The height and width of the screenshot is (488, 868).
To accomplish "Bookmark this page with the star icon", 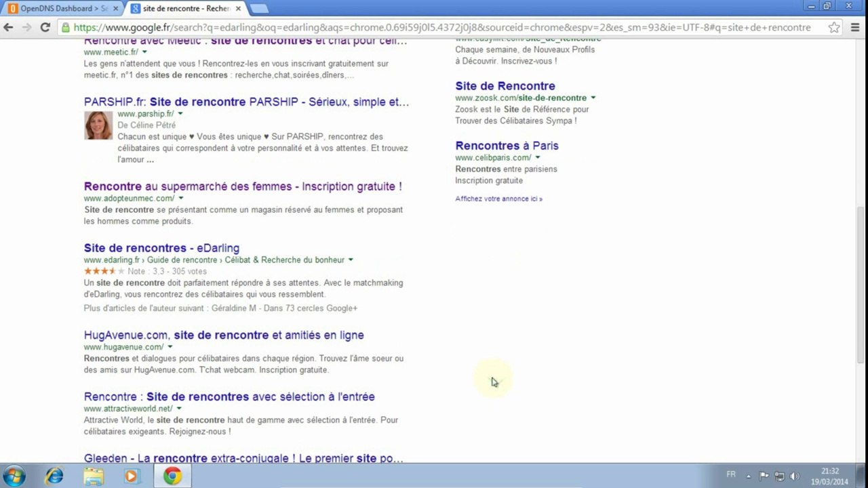I will pos(834,28).
